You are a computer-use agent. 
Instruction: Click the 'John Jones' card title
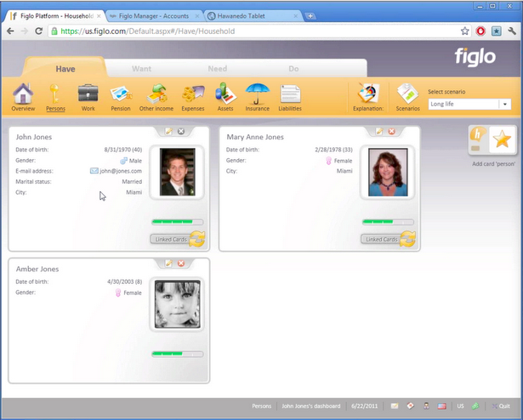pos(34,137)
